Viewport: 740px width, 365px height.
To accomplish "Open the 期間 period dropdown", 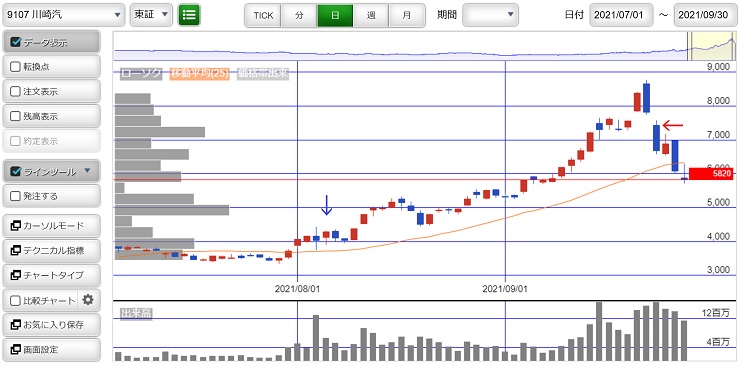I will point(490,15).
